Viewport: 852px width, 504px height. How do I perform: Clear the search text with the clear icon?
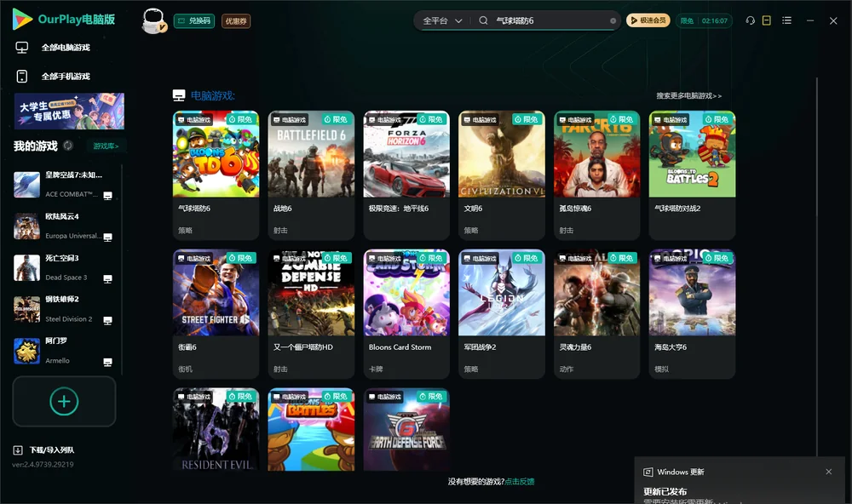(613, 20)
